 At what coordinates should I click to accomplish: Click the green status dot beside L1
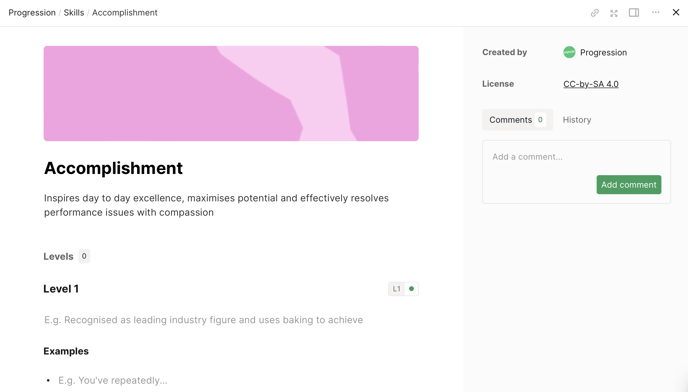coord(412,289)
